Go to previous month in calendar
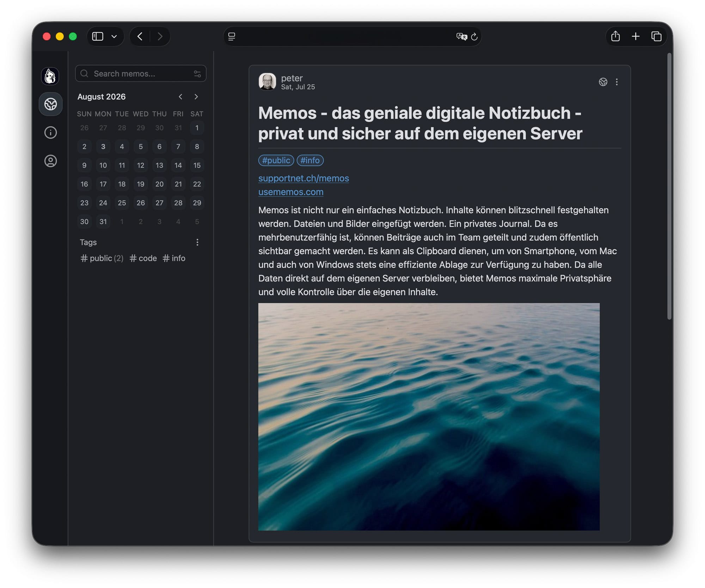This screenshot has width=705, height=588. (180, 97)
